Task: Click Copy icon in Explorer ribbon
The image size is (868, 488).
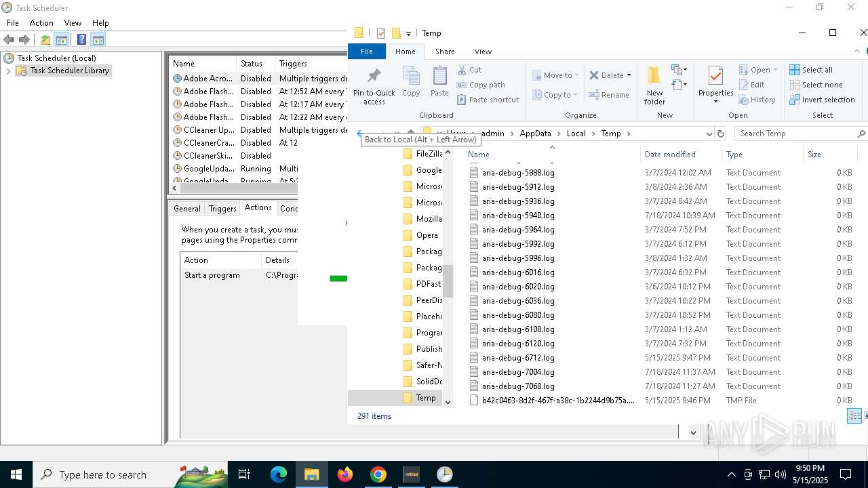Action: 411,82
